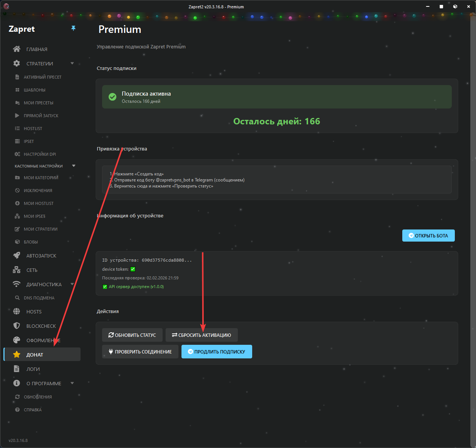This screenshot has width=476, height=448.
Task: Click the ban icon beside ИСКЛЮЧЕНИЯ
Action: click(17, 191)
